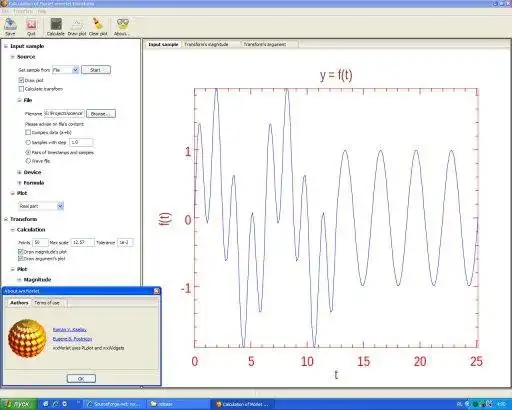The image size is (512, 410).
Task: Click the Start button next to File dropdown
Action: (x=96, y=70)
